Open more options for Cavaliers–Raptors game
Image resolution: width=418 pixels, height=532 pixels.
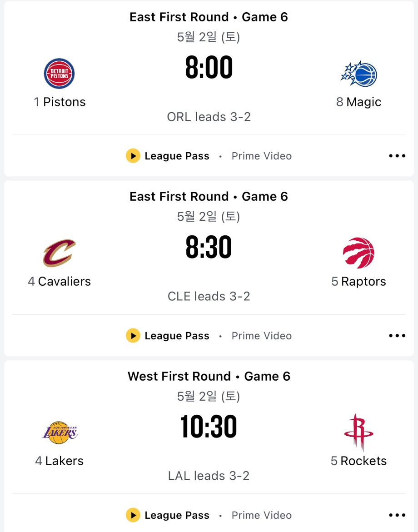coord(397,336)
